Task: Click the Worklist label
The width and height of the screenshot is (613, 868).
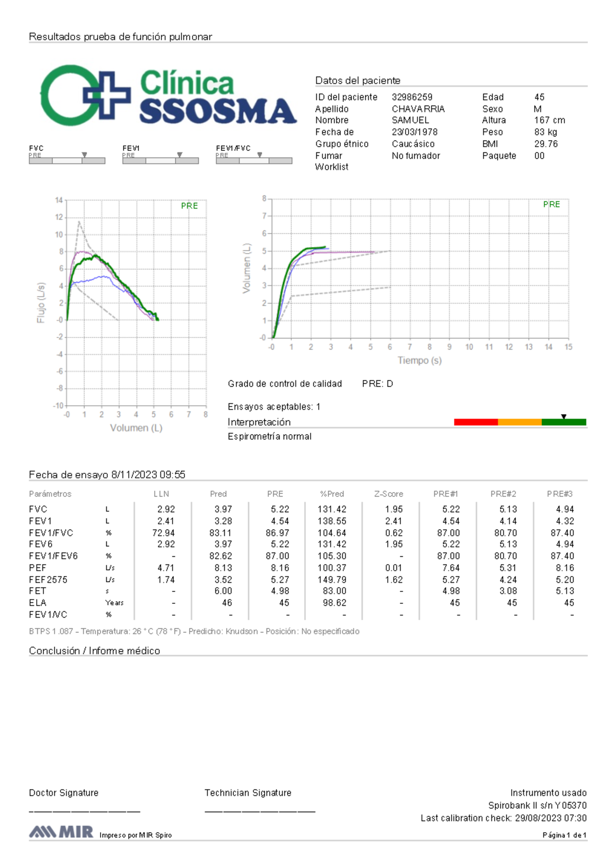Action: point(332,167)
